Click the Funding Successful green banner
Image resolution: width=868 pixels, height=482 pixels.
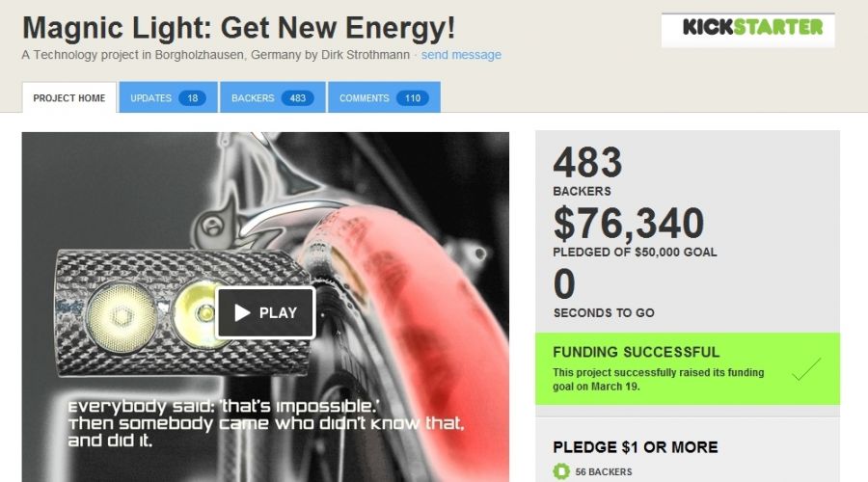688,368
